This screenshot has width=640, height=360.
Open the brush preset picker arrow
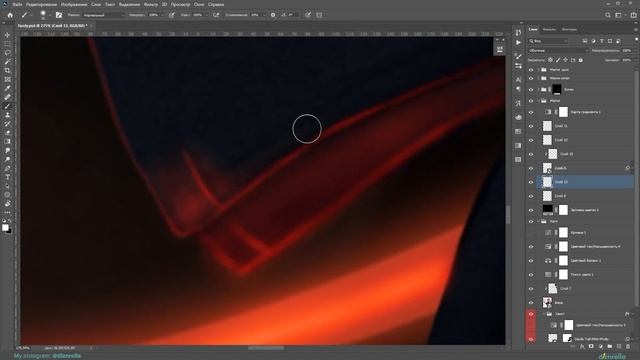click(50, 15)
